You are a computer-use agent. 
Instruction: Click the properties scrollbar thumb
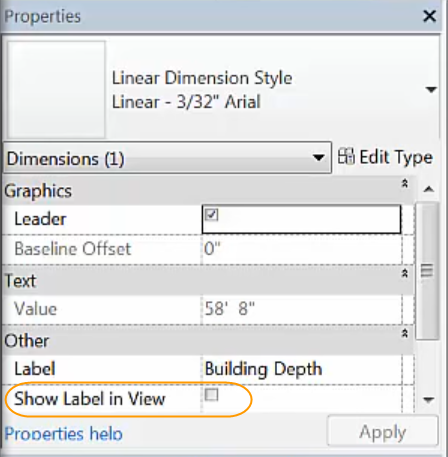tap(427, 271)
